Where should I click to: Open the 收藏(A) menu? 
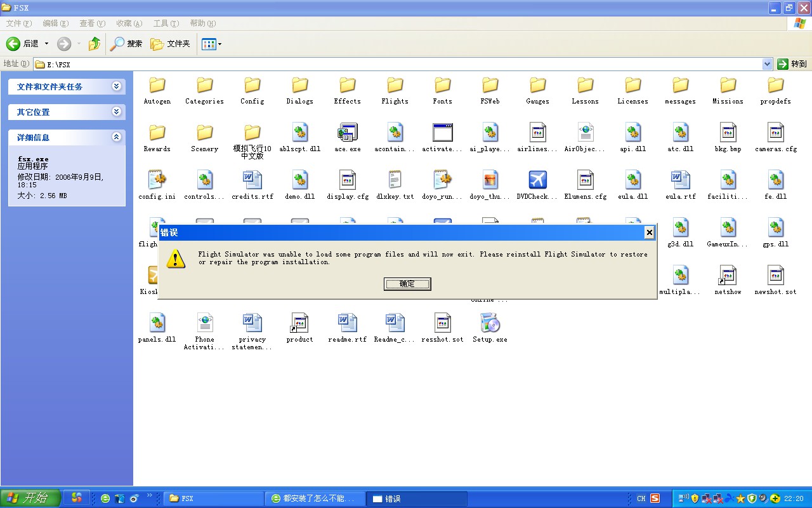point(129,23)
